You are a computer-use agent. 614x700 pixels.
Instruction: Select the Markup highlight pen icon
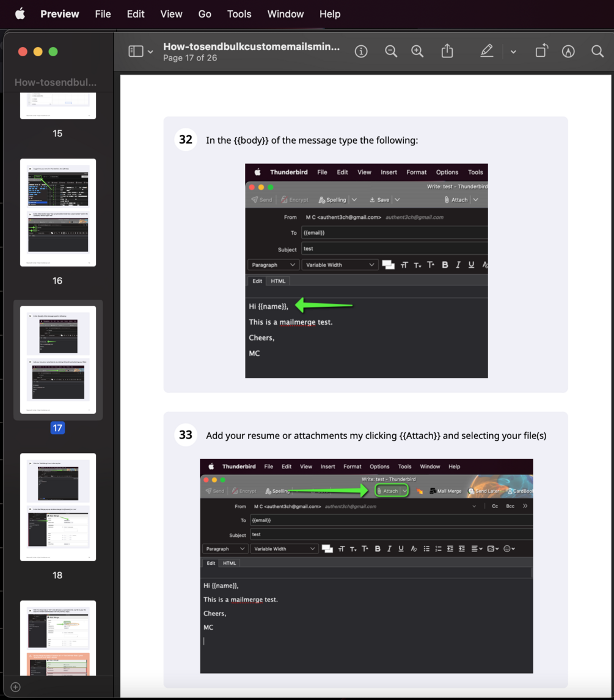point(487,51)
